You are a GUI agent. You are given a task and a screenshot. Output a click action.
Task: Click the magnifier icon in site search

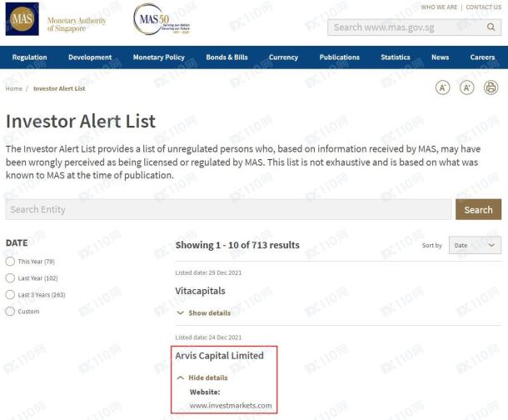pyautogui.click(x=491, y=27)
